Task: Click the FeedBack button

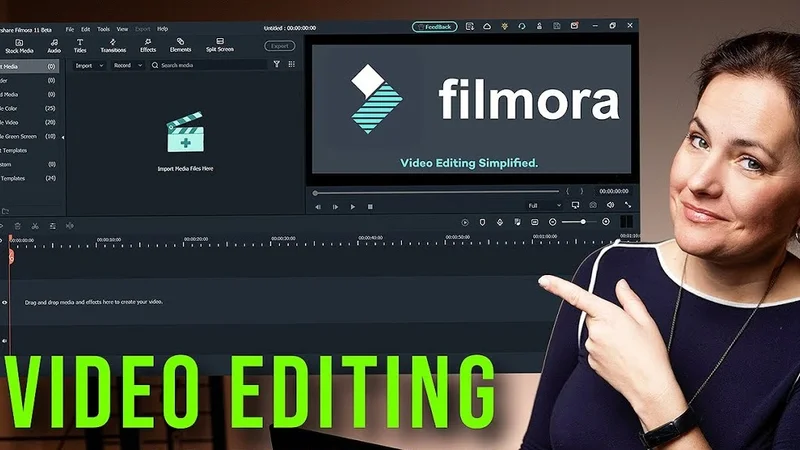Action: coord(435,27)
